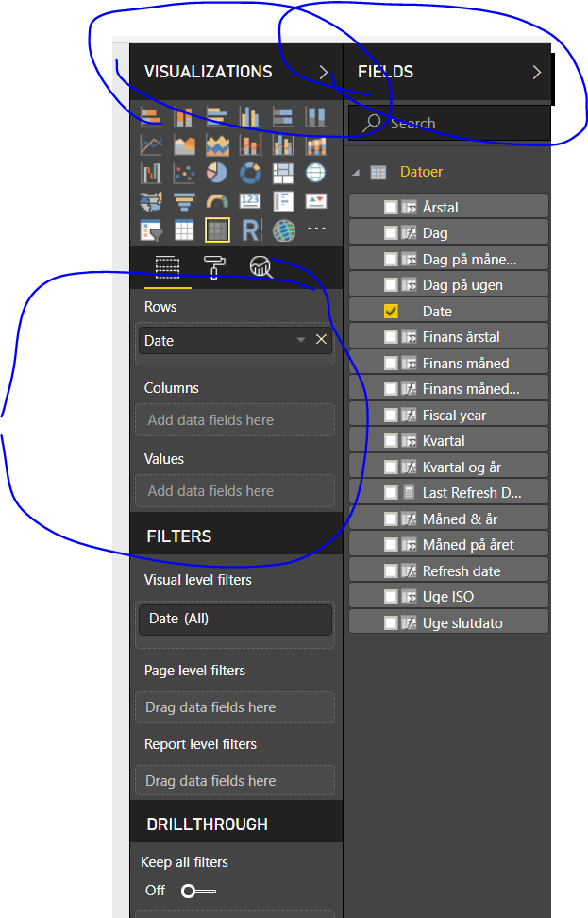Screen dimensions: 588x918
Task: Insert a waterfall chart visual
Action: click(x=151, y=173)
